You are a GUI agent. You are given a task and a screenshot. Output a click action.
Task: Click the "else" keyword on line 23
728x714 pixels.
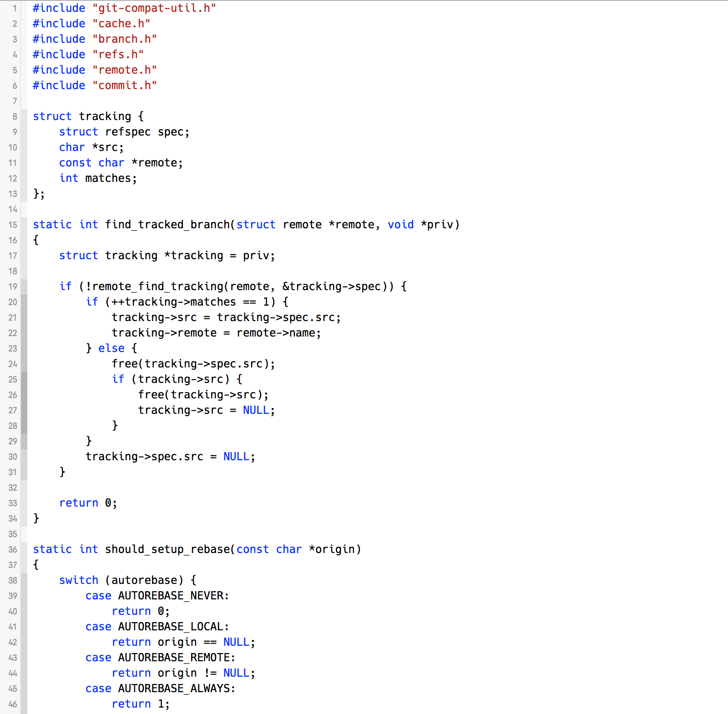click(x=111, y=348)
